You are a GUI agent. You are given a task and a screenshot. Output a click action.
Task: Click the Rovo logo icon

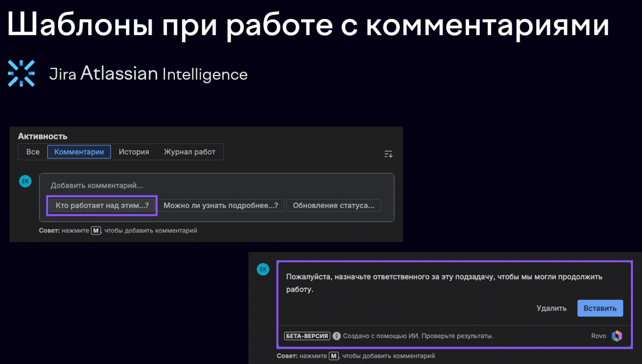click(x=617, y=336)
